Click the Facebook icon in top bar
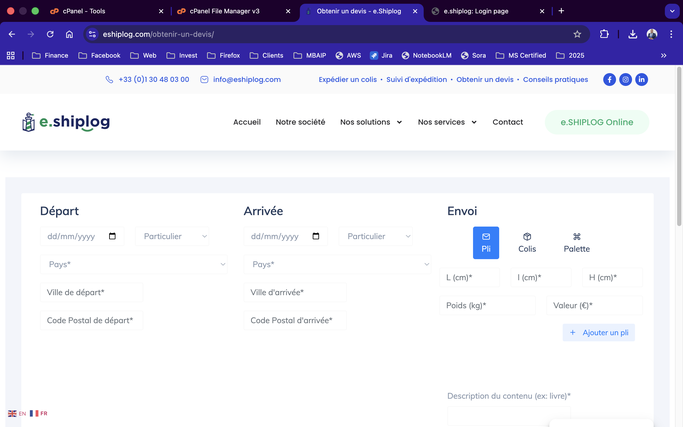This screenshot has width=683, height=427. [609, 79]
